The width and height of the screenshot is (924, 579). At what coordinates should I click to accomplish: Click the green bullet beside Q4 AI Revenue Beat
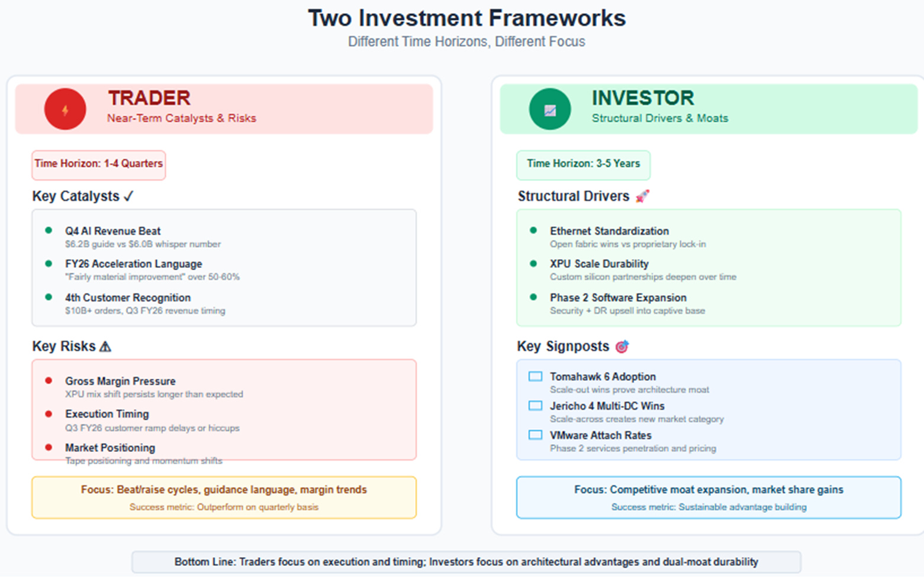tap(49, 230)
